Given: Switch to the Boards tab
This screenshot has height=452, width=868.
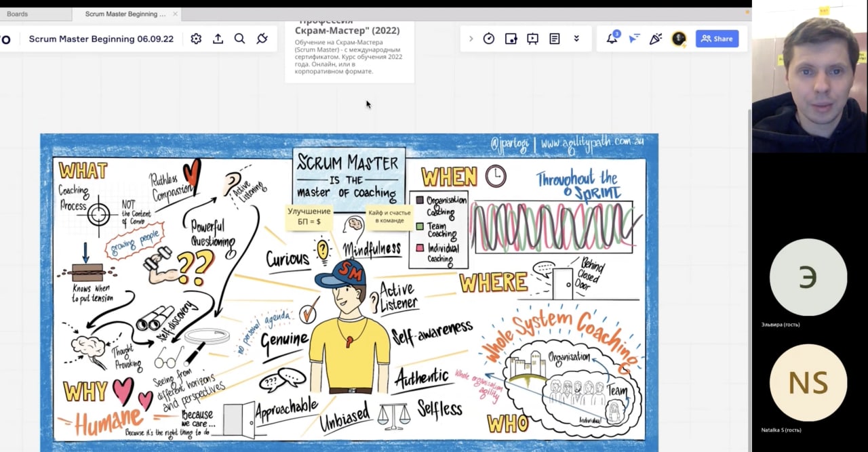Looking at the screenshot, I should (x=18, y=14).
